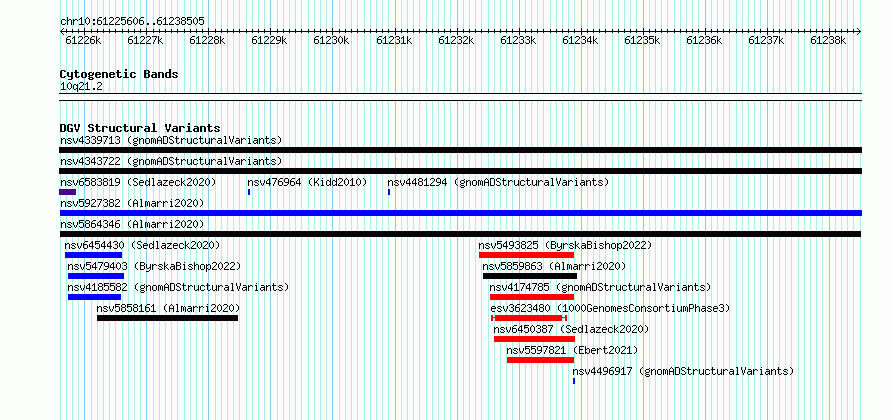The image size is (890, 420).
Task: Select the red bar for esv3623480
Action: [529, 318]
